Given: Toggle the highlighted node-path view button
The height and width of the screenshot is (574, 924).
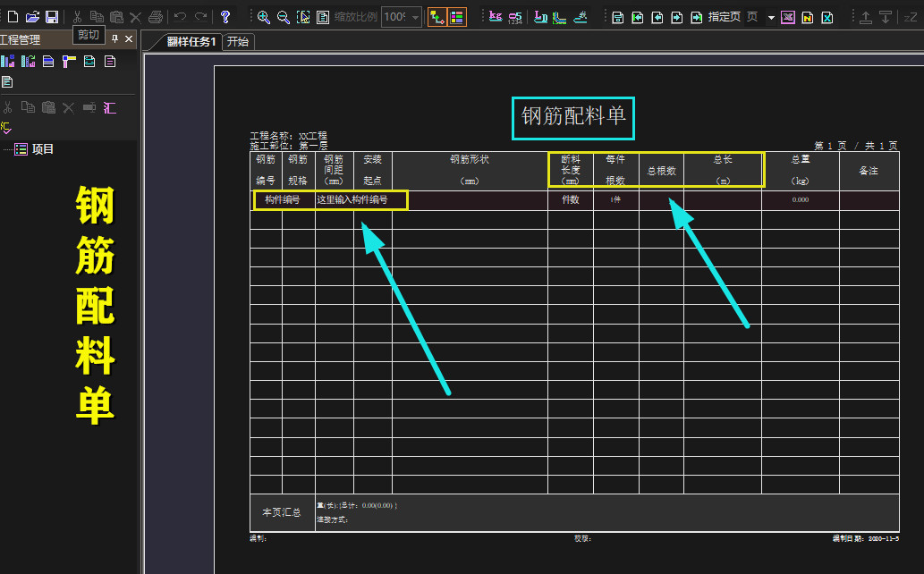Looking at the screenshot, I should 437,17.
